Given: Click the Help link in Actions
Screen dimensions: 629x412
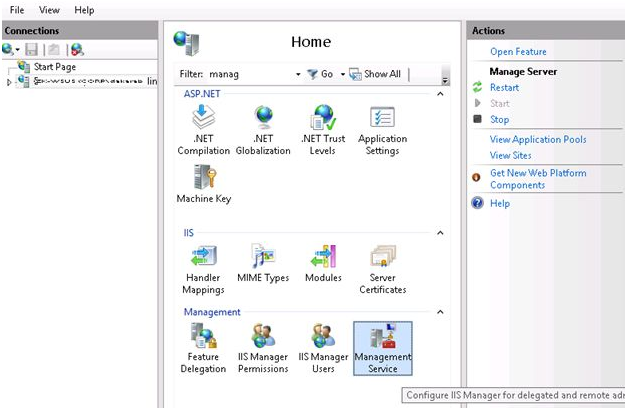Looking at the screenshot, I should [x=500, y=203].
